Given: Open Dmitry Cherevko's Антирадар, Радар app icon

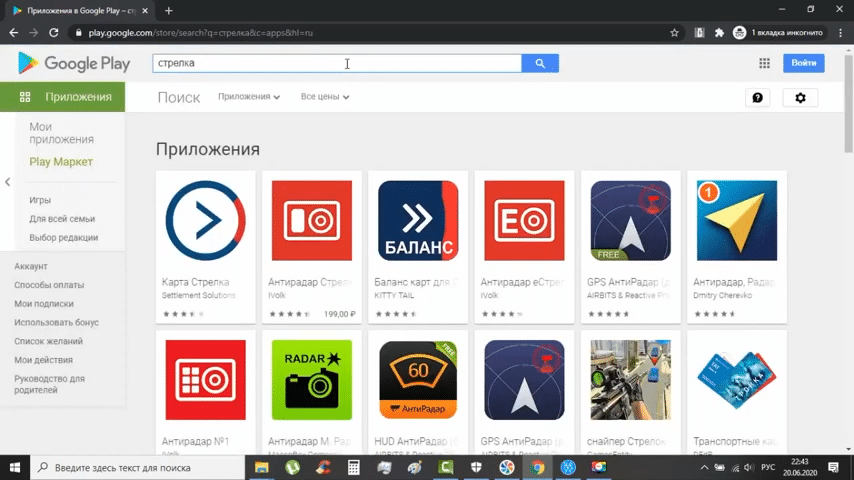Looking at the screenshot, I should [x=736, y=220].
